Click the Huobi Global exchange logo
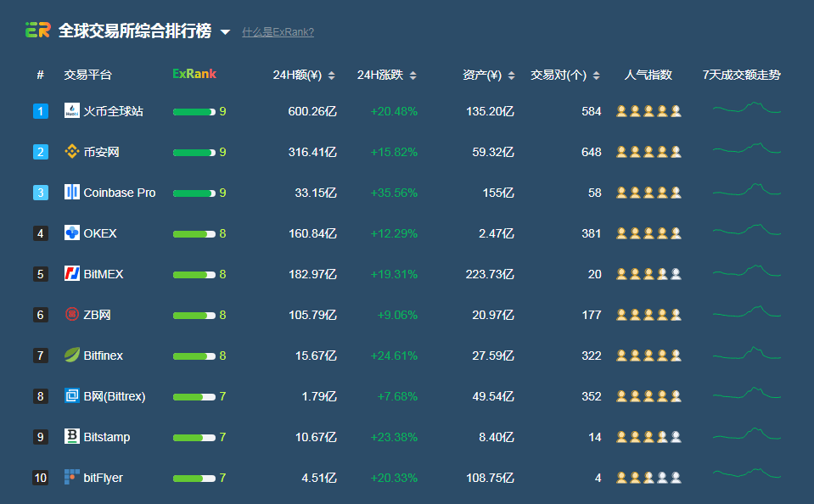This screenshot has width=814, height=504. click(x=72, y=111)
